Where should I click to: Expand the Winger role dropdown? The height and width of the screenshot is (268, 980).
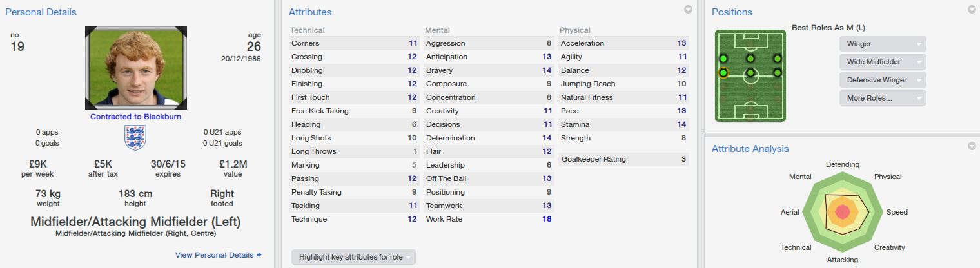click(x=883, y=44)
